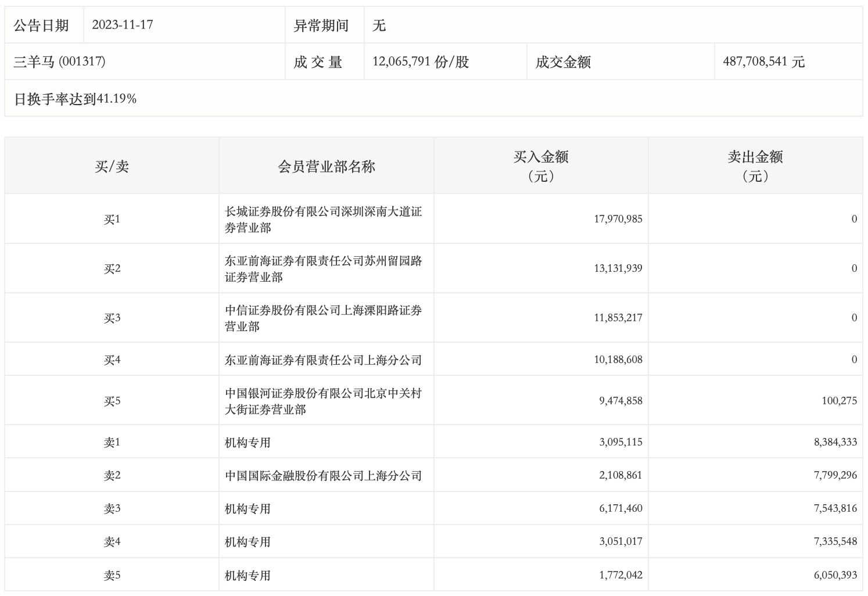Screen dimensions: 868x596
Task: Click the 异常期间 value 无
Action: tap(379, 26)
